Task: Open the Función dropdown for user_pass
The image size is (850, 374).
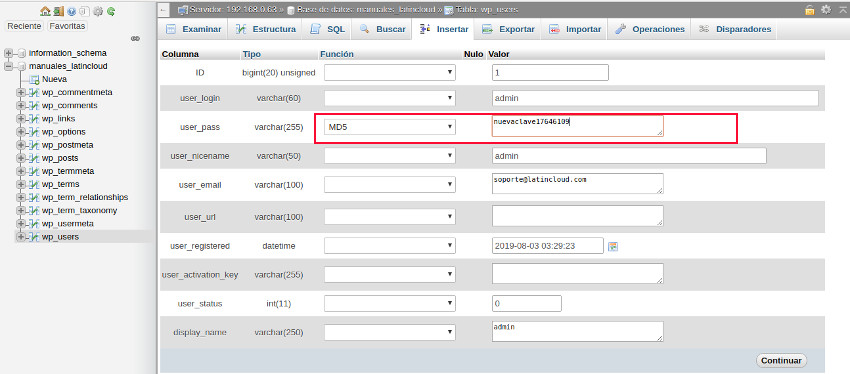Action: click(390, 127)
